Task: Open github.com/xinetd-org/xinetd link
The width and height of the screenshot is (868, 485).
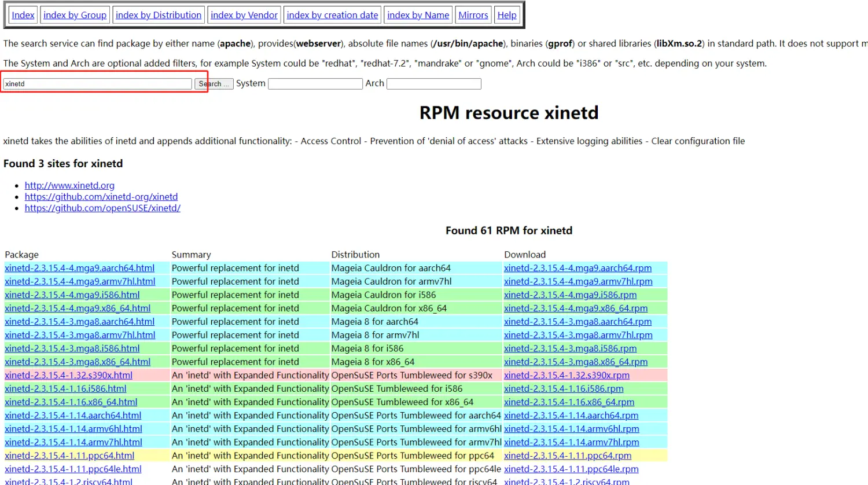Action: coord(101,197)
